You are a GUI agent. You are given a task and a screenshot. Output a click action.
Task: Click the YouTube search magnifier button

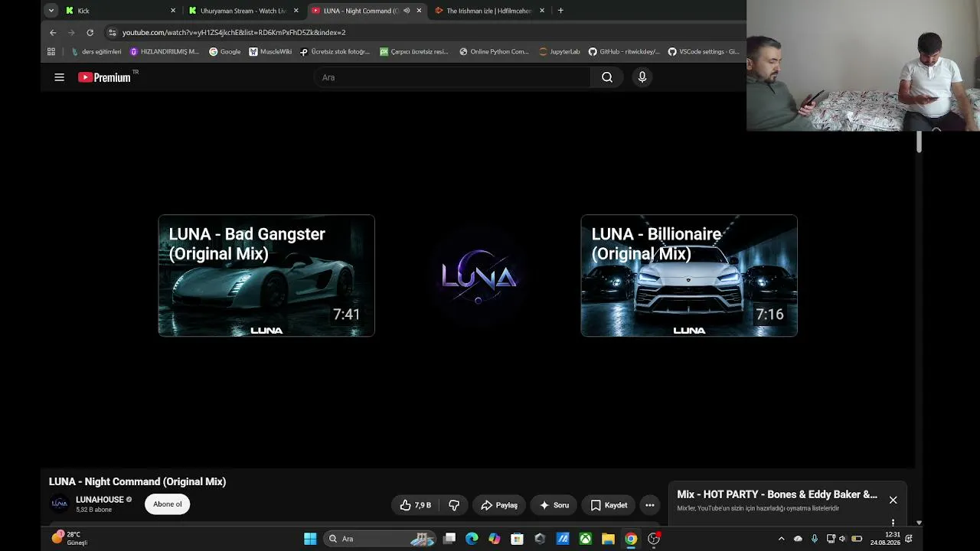click(x=607, y=77)
